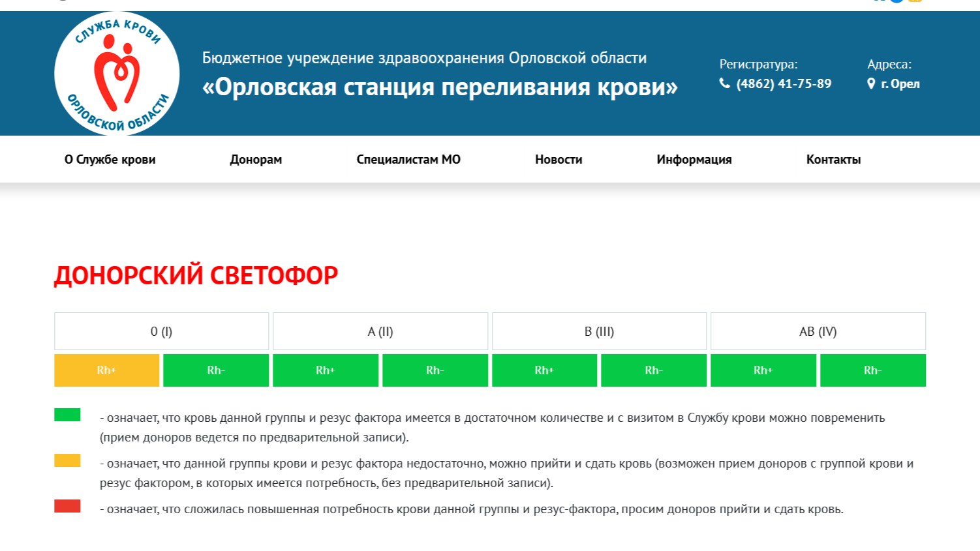Click the green legend swatch
The width and height of the screenshot is (980, 551).
[x=67, y=415]
